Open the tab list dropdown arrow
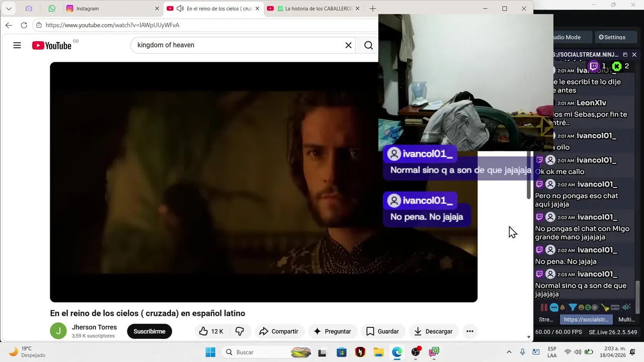The image size is (644, 362). pos(9,9)
